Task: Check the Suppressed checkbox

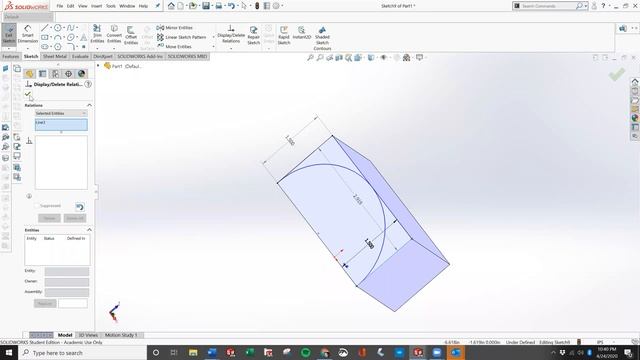Action: [37, 206]
